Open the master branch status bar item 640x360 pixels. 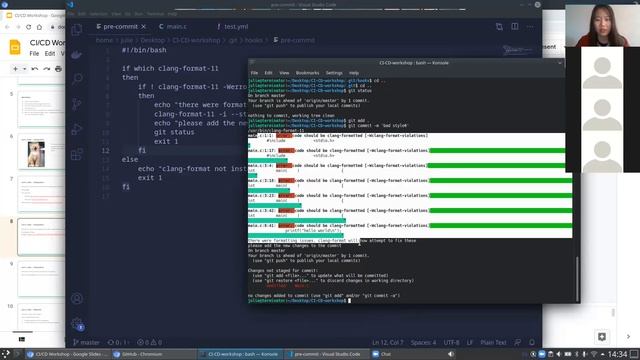pos(86,342)
